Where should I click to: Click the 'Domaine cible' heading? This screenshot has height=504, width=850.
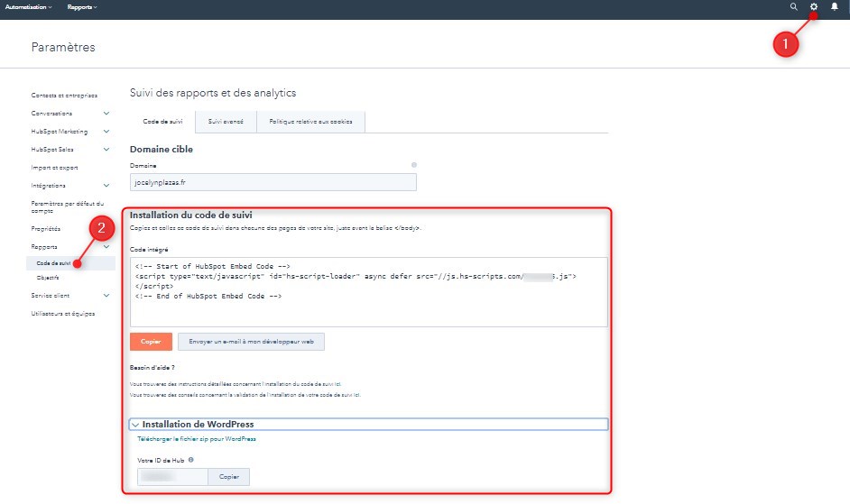[161, 149]
